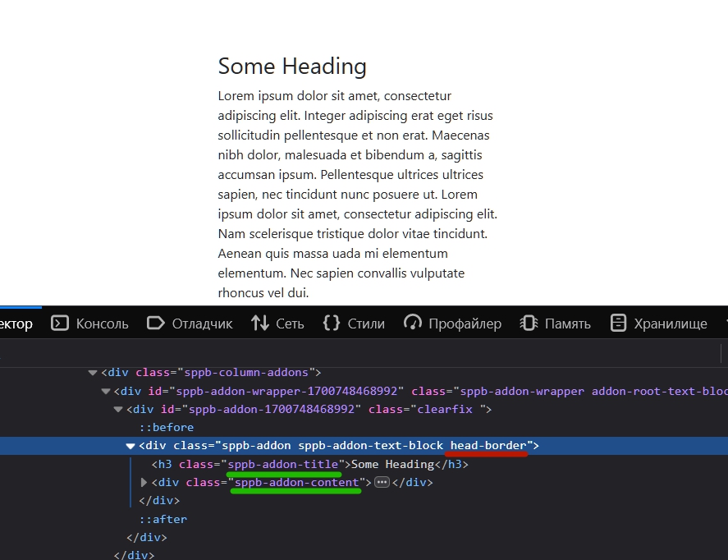Click the Хранилище storage icon
The width and height of the screenshot is (728, 560).
tap(618, 324)
